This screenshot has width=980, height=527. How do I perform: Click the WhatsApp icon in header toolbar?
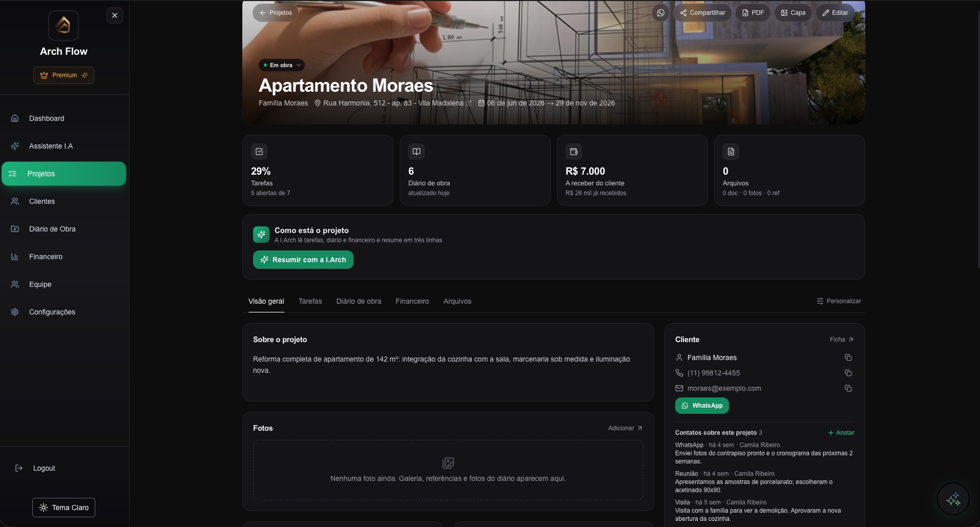(661, 13)
